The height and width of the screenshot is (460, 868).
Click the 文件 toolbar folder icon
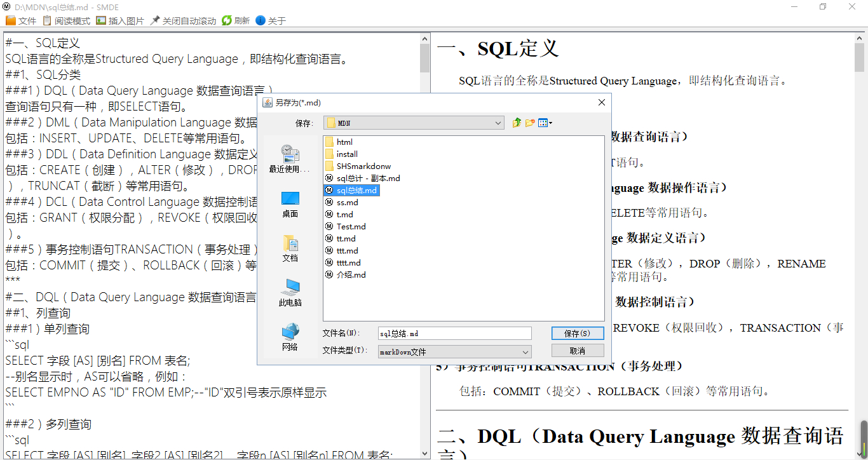pos(10,20)
